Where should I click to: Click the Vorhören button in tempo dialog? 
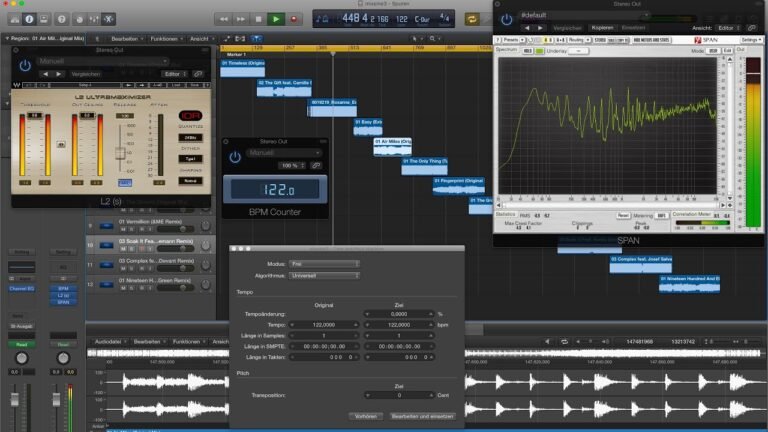[x=365, y=416]
